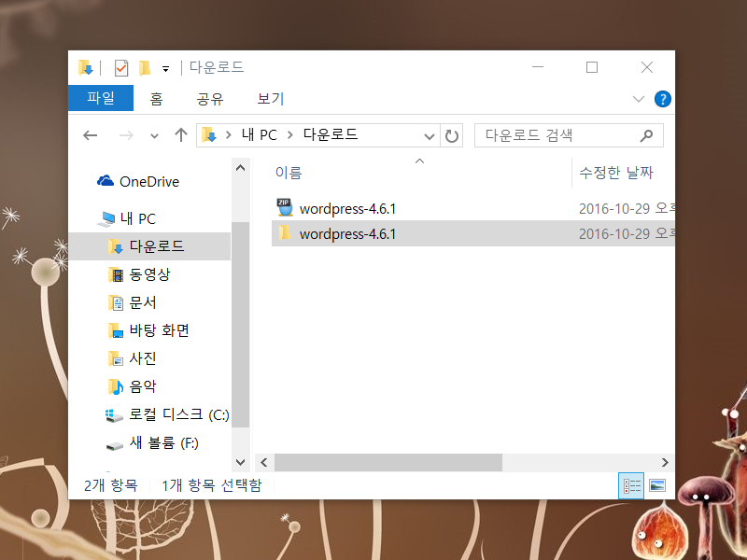Sort by 이름 column header
747x560 pixels.
click(x=289, y=173)
